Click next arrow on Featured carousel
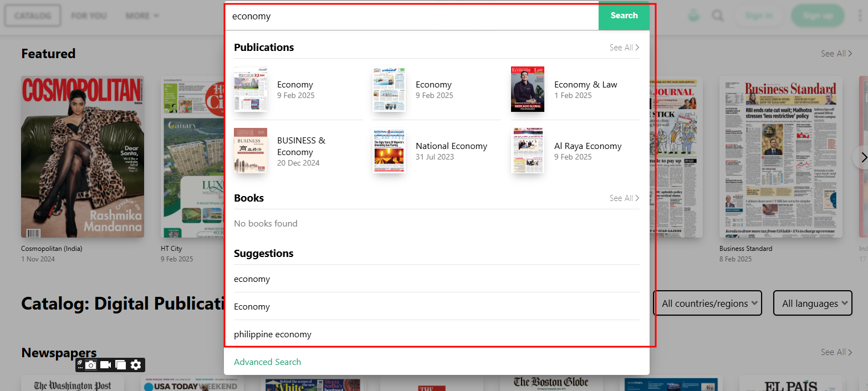Viewport: 868px width, 391px height. click(x=862, y=158)
